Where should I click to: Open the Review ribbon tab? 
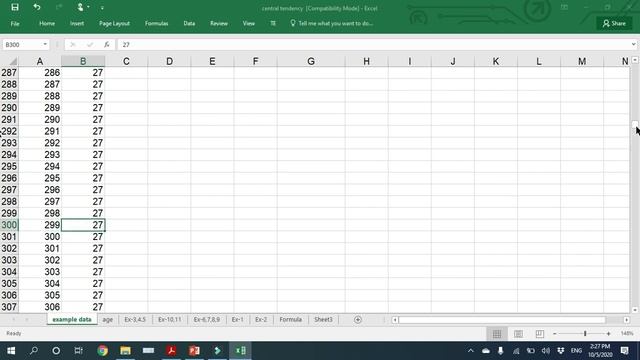coord(219,23)
